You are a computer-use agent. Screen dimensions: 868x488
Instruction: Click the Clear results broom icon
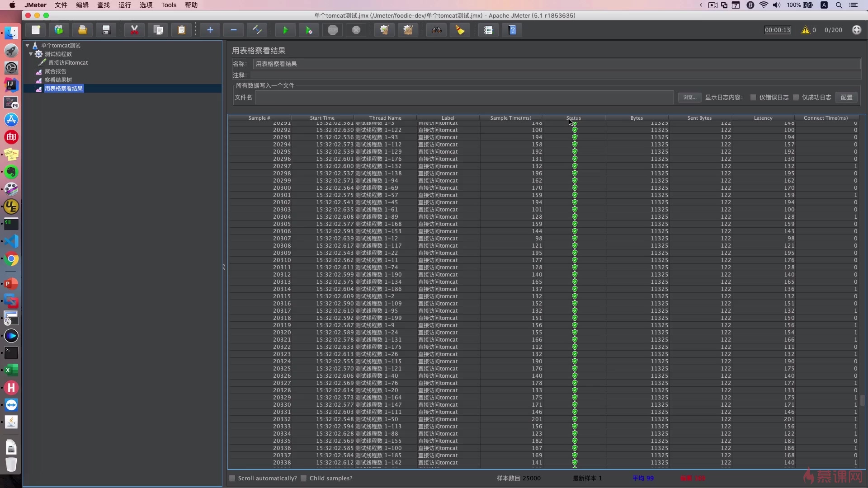click(x=384, y=30)
